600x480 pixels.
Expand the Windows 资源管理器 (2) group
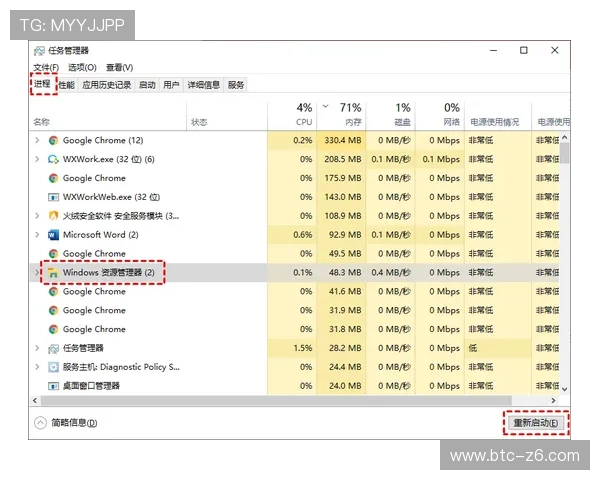(37, 273)
